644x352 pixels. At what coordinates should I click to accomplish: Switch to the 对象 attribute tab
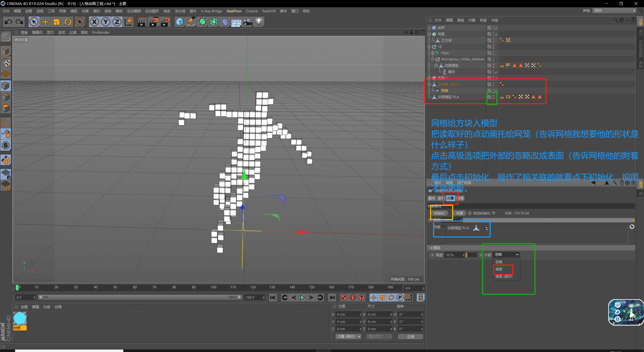point(450,198)
